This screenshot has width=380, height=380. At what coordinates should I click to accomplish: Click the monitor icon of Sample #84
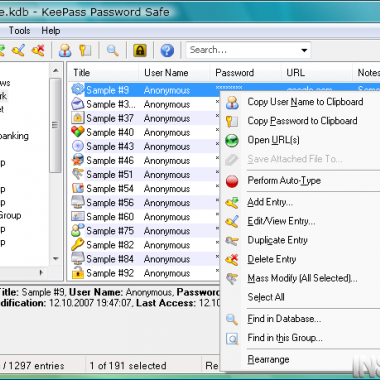(78, 259)
